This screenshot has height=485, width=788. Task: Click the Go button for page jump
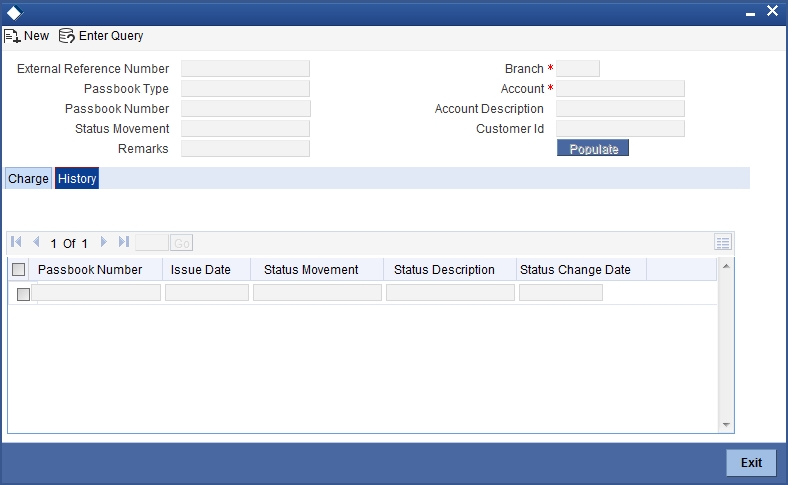pyautogui.click(x=181, y=243)
